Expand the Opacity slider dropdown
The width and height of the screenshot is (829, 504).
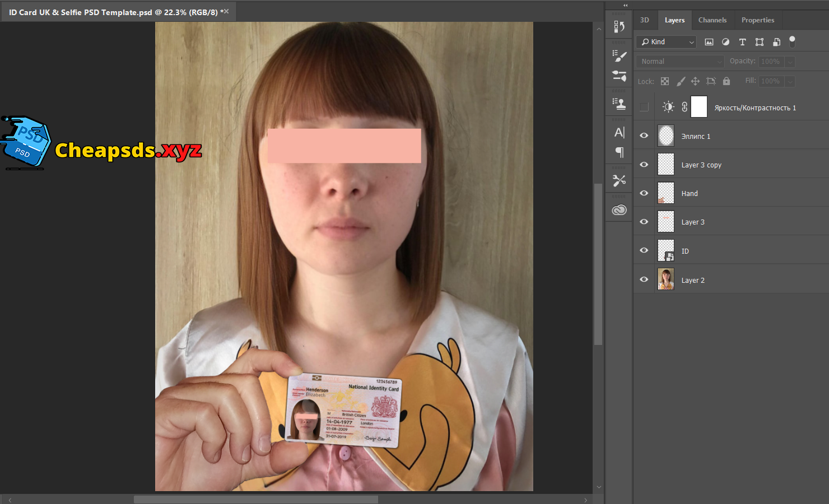tap(790, 62)
